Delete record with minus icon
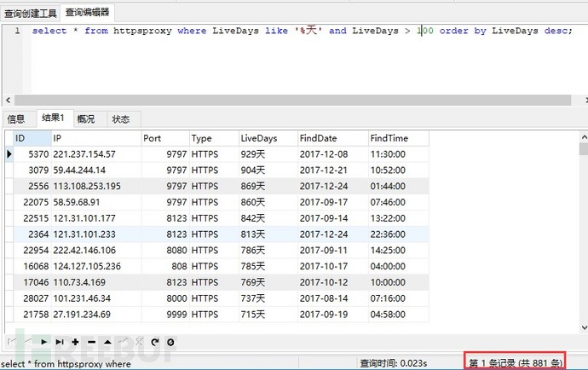This screenshot has width=588, height=370. click(91, 342)
